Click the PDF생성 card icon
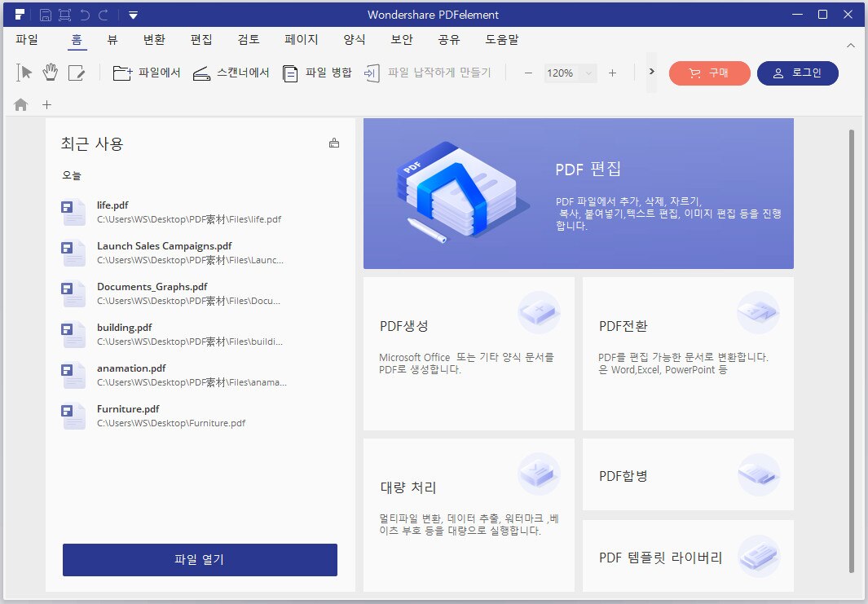The height and width of the screenshot is (604, 868). [x=540, y=313]
